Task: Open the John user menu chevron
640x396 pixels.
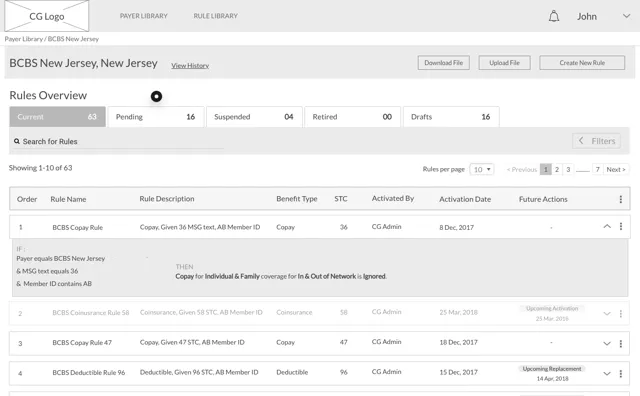Action: [x=626, y=16]
